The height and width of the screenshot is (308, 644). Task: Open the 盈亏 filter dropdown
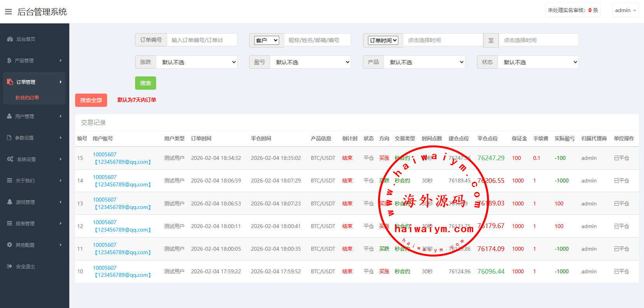click(x=310, y=62)
